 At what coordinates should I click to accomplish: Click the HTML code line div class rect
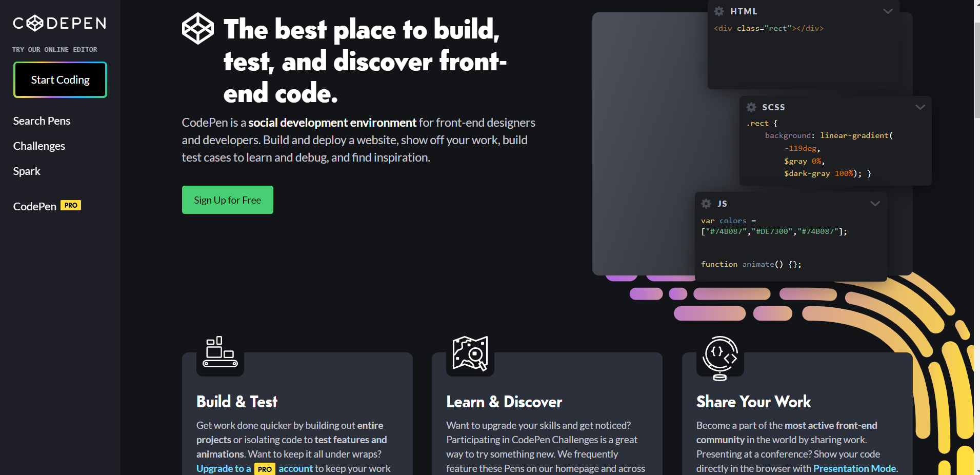[769, 28]
